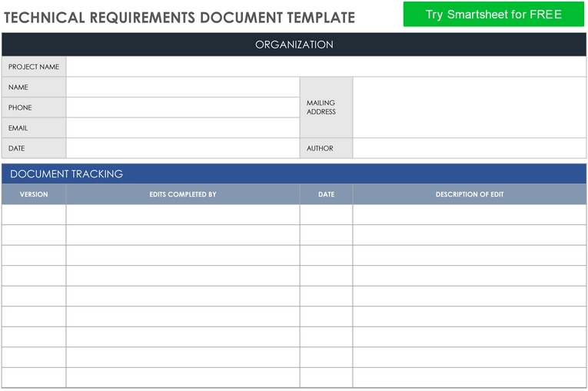This screenshot has width=588, height=391.
Task: Click the EDITS COMPLETED BY column header
Action: click(x=183, y=194)
